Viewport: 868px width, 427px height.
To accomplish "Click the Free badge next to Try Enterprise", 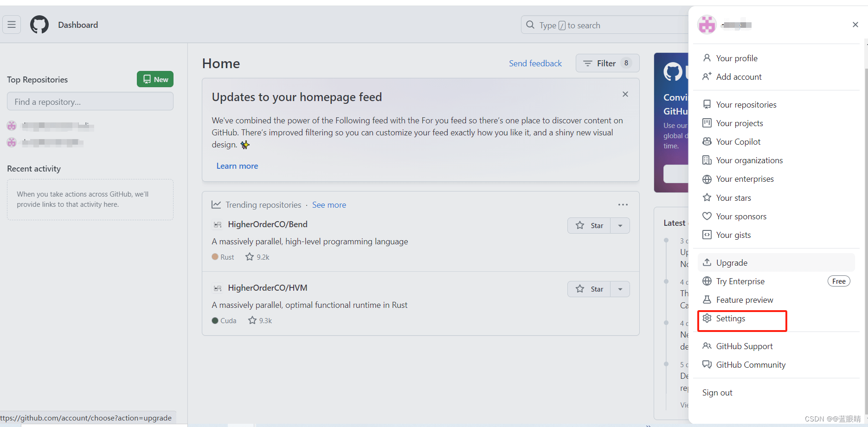I will (839, 281).
